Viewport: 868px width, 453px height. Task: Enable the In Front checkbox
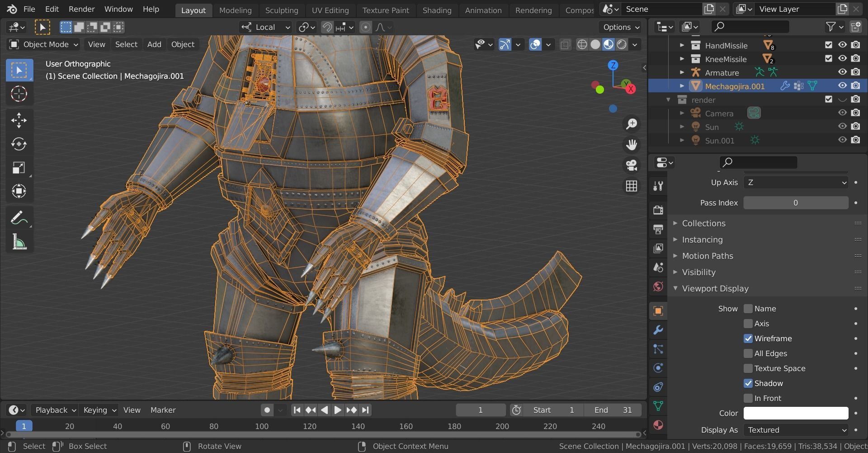pos(748,398)
